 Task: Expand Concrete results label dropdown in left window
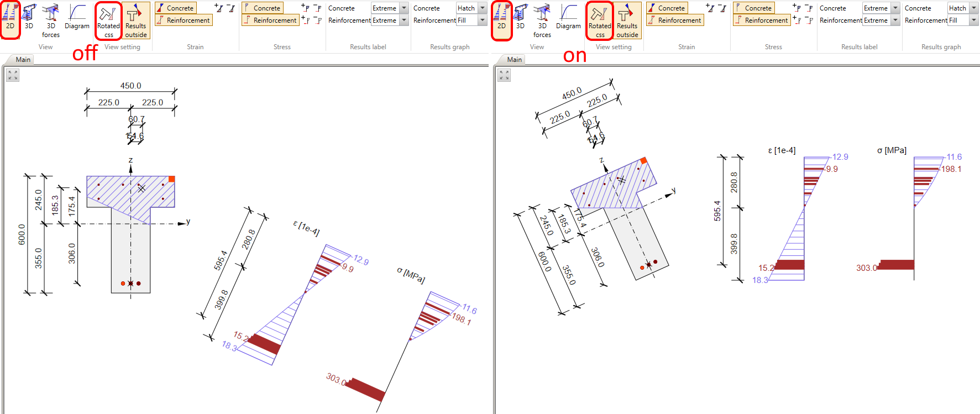coord(404,8)
